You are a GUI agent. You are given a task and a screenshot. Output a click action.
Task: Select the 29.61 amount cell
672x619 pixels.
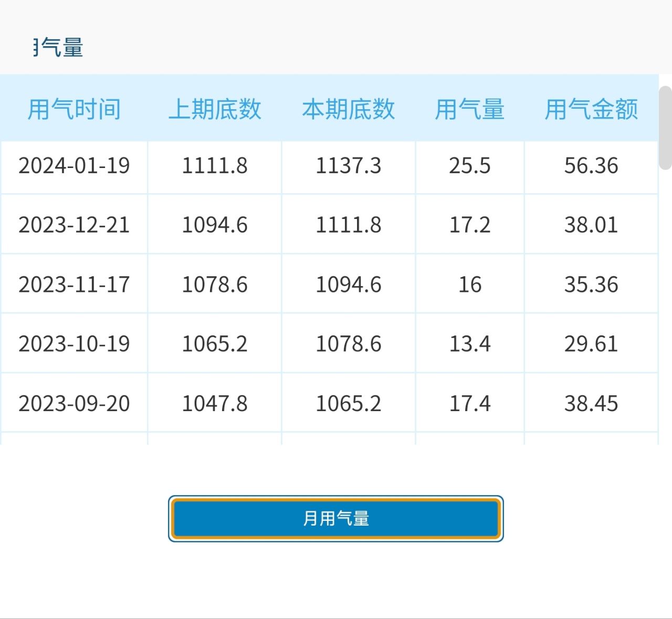591,344
